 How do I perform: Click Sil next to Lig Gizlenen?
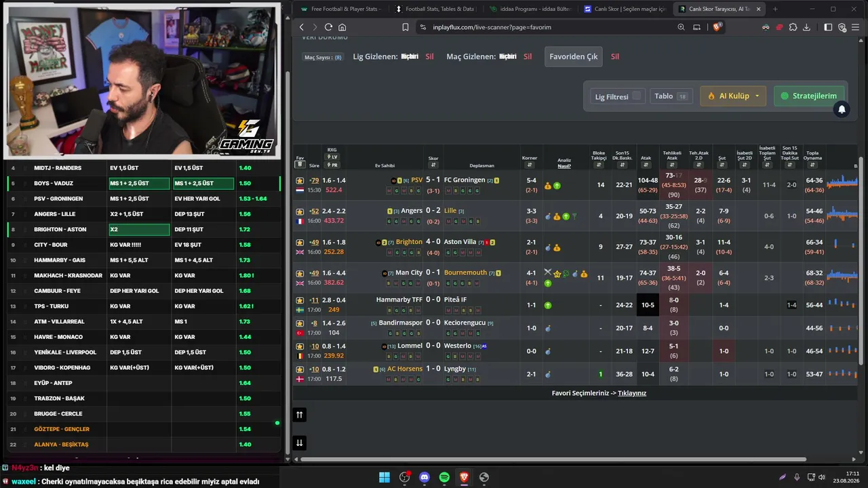coord(429,57)
